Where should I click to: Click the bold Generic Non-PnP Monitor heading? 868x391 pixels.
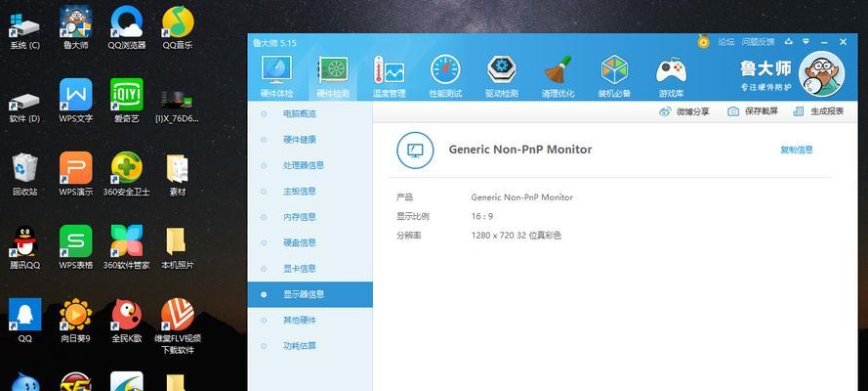tap(520, 150)
